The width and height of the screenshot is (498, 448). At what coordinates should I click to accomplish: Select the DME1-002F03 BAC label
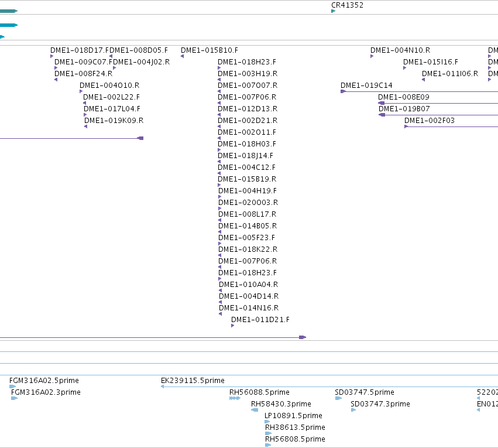point(430,121)
